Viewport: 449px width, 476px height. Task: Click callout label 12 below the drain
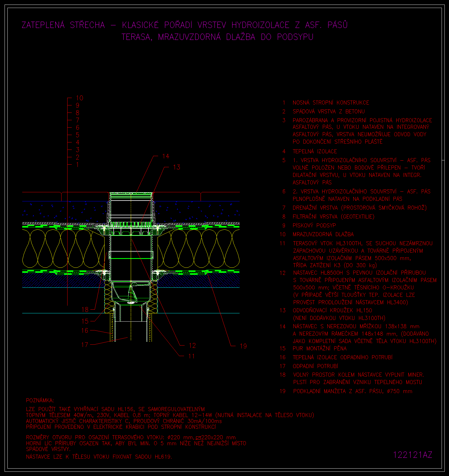click(x=192, y=346)
